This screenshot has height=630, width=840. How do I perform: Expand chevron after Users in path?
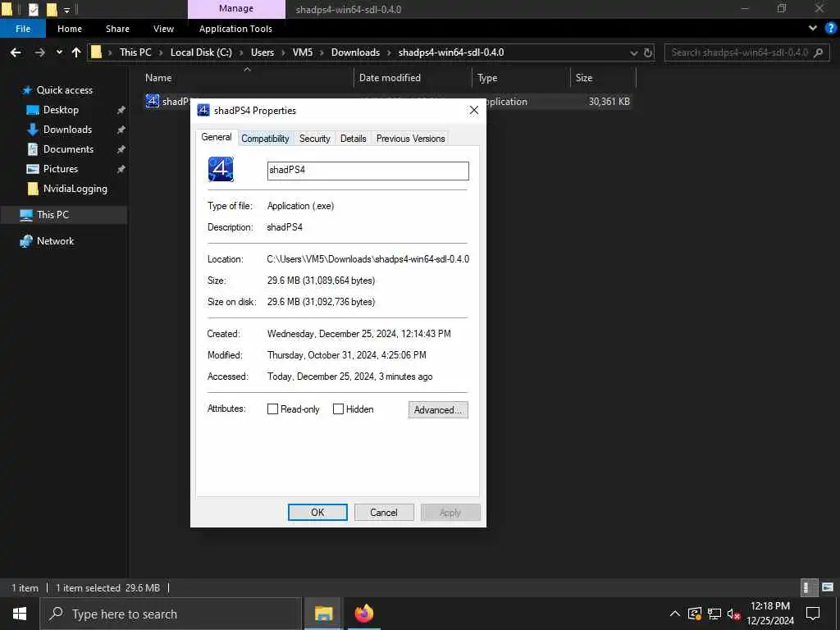(283, 52)
